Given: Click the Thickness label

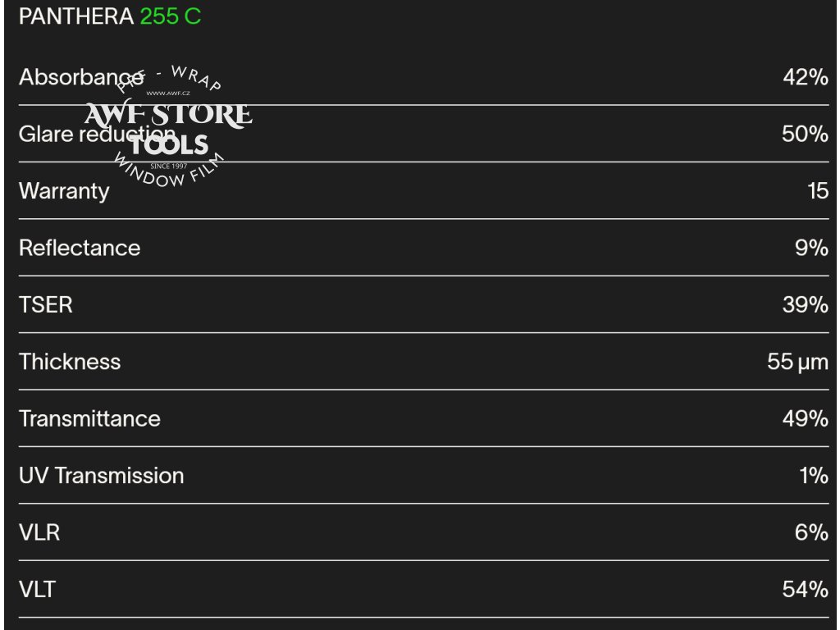Looking at the screenshot, I should (70, 362).
